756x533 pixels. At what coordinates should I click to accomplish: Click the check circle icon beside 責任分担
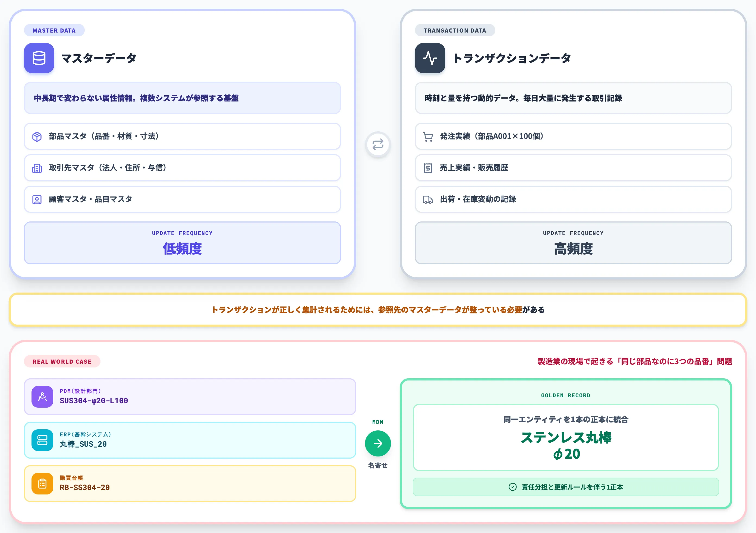tap(513, 487)
